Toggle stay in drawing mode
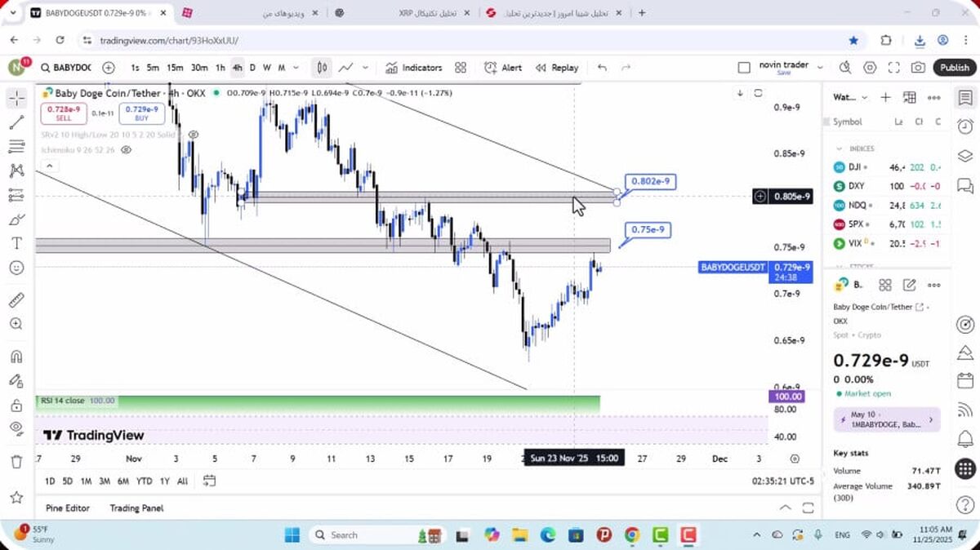This screenshot has height=550, width=980. [16, 380]
